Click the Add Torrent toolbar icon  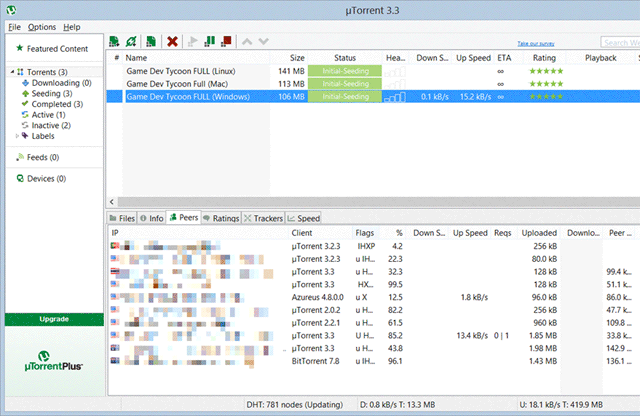(114, 41)
